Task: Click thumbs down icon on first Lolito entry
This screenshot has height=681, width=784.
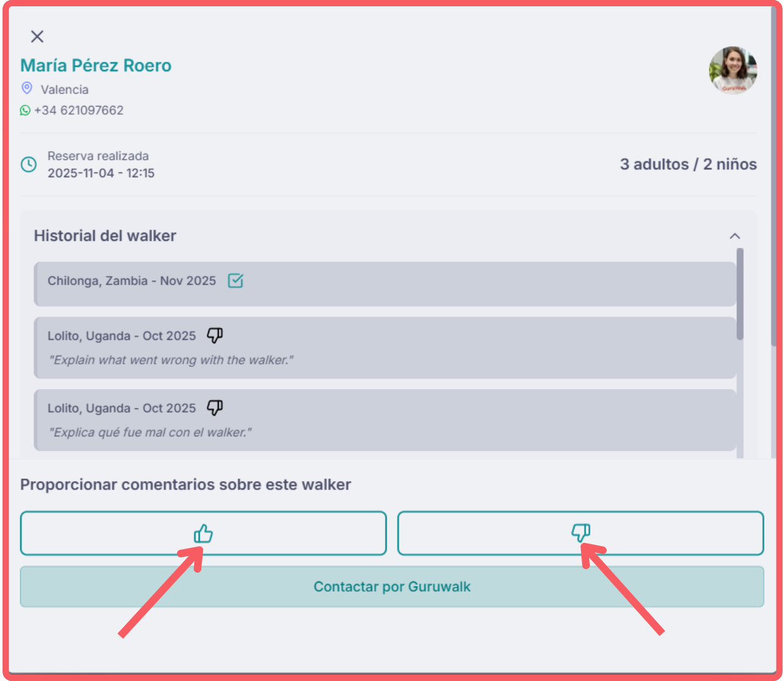Action: pos(215,335)
